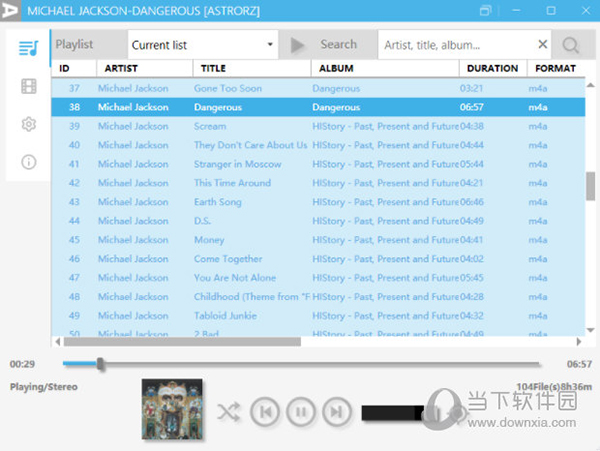Click the Playlist label
The height and width of the screenshot is (451, 600).
pos(74,44)
